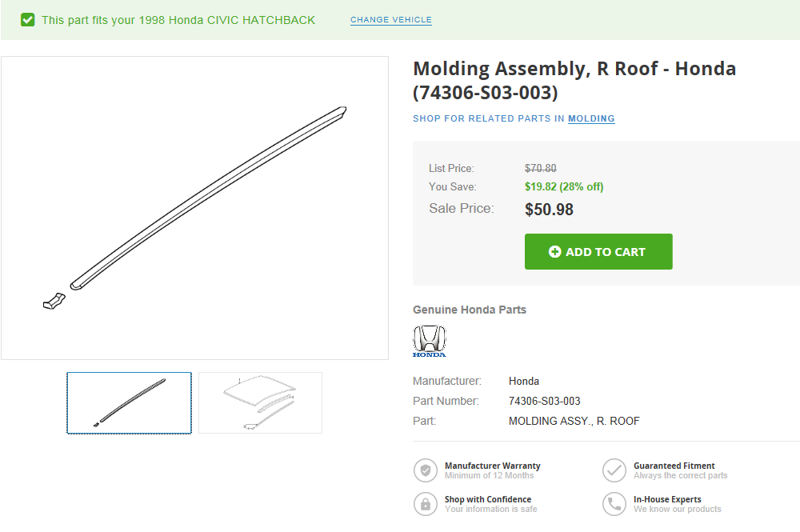Click the plus icon on Add to Cart
Viewport: 800px width, 532px height.
[554, 252]
